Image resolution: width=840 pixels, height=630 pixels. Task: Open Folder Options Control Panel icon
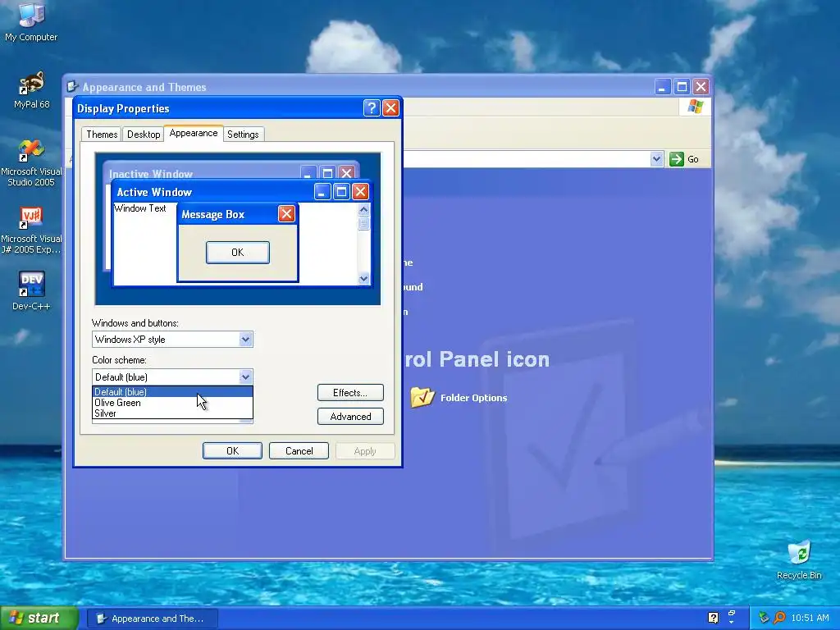pyautogui.click(x=422, y=397)
